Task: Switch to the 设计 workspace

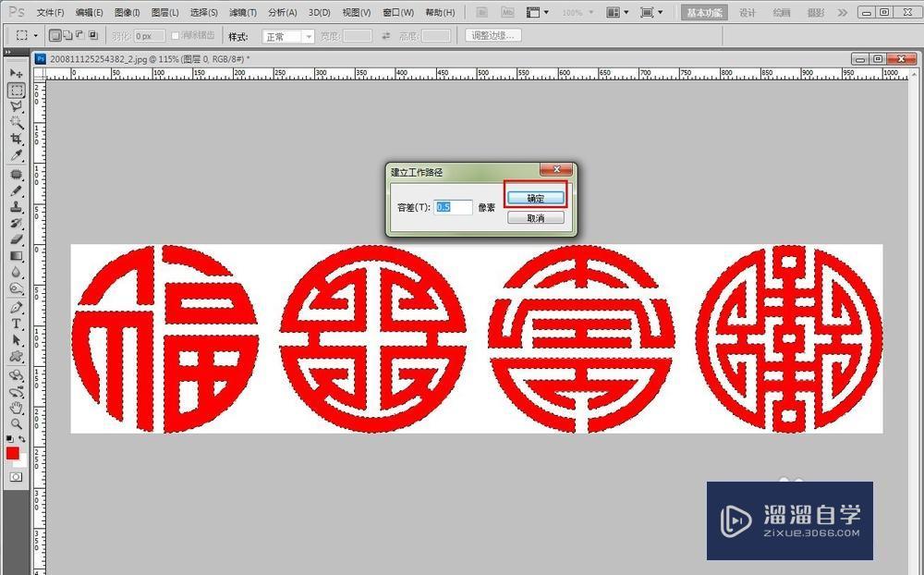Action: pos(748,12)
